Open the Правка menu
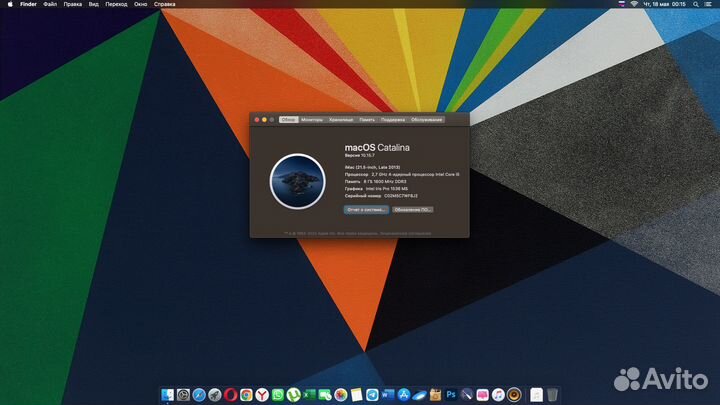This screenshot has height=405, width=720. tap(73, 4)
